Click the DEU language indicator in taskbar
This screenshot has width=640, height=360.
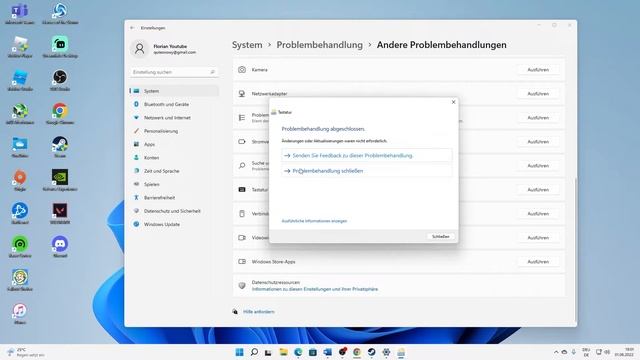(x=586, y=352)
